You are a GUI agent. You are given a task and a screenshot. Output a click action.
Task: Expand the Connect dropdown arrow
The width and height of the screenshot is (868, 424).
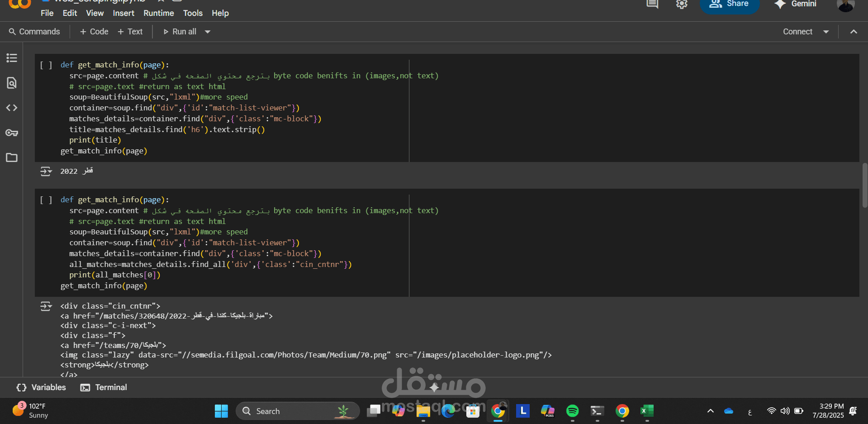826,32
